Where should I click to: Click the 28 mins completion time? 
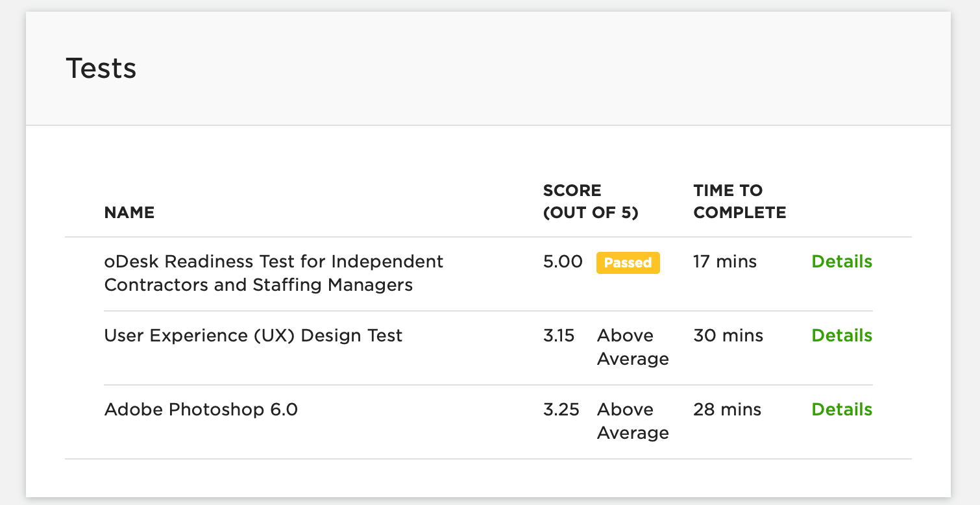coord(727,410)
